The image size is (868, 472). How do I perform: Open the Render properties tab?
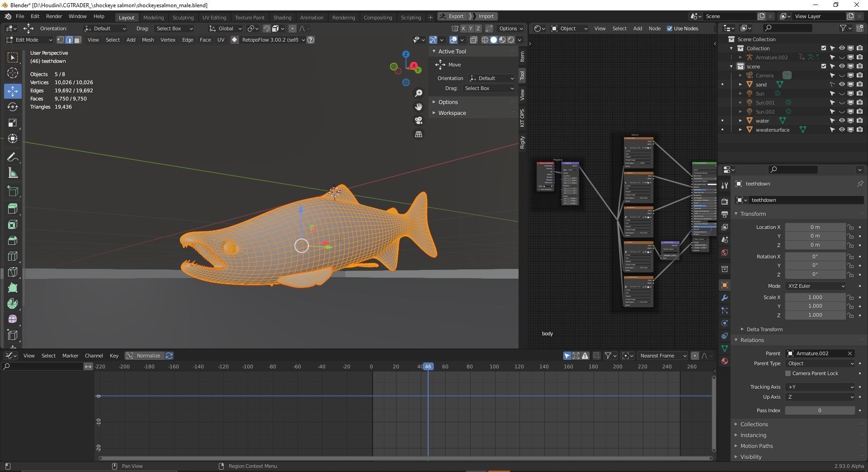tap(725, 201)
